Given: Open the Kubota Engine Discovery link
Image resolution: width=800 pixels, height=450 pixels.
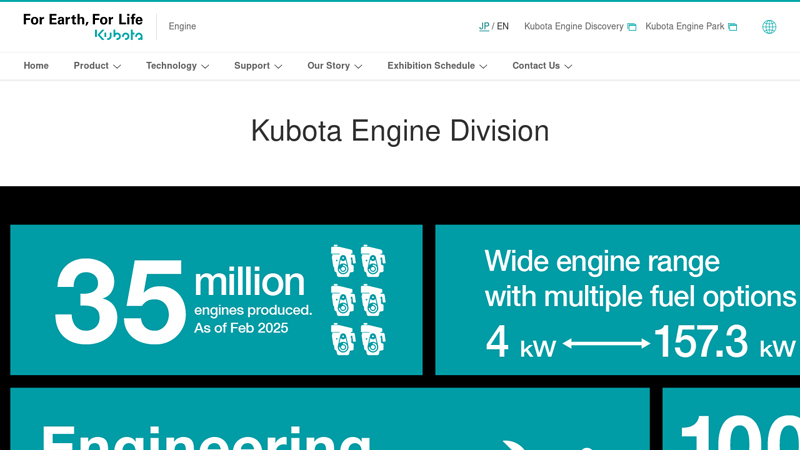Looking at the screenshot, I should [573, 27].
